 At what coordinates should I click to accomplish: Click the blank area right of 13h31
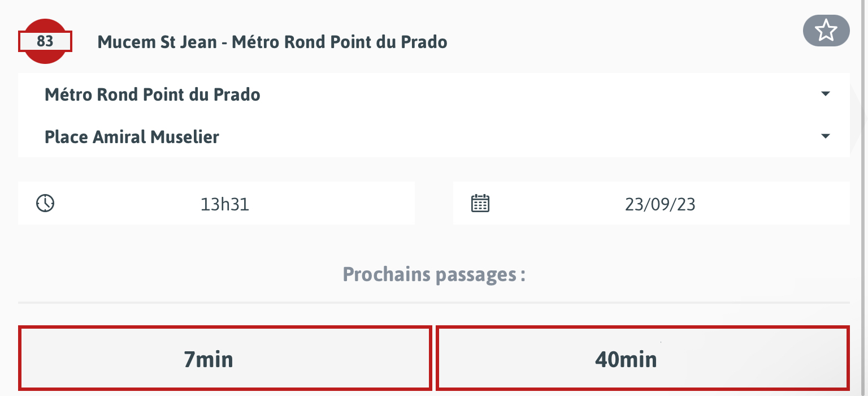click(x=339, y=204)
